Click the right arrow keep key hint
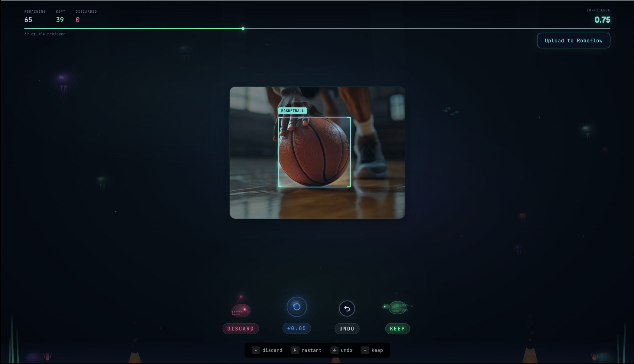Screen dimensions: 634x364 (x=365, y=350)
